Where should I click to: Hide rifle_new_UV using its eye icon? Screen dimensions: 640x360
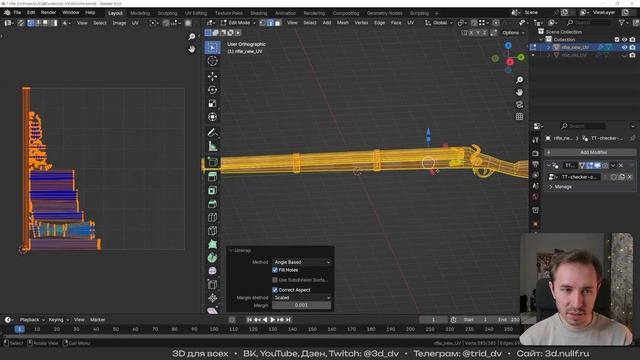coord(624,47)
